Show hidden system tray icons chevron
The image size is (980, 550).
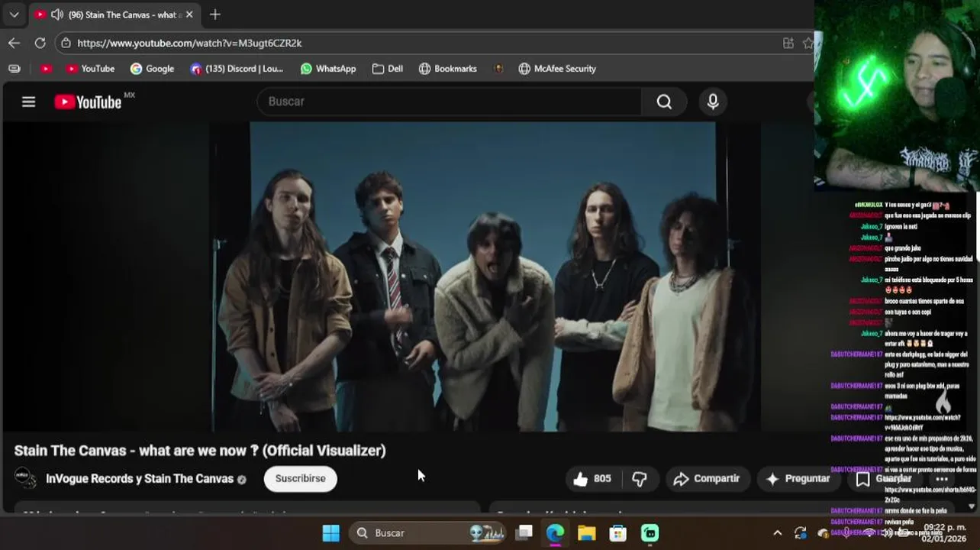(x=777, y=533)
